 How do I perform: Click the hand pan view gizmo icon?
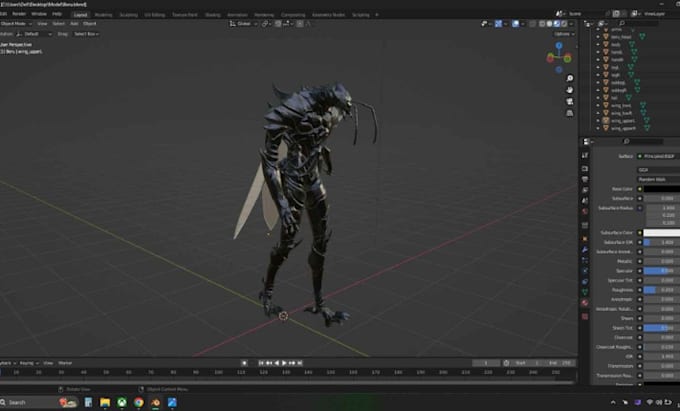tap(570, 90)
